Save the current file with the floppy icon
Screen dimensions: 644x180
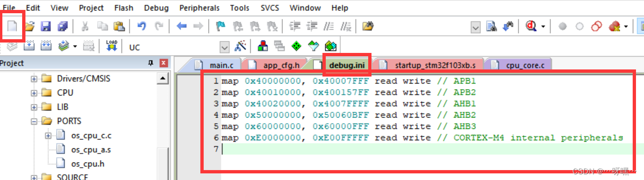pyautogui.click(x=46, y=26)
